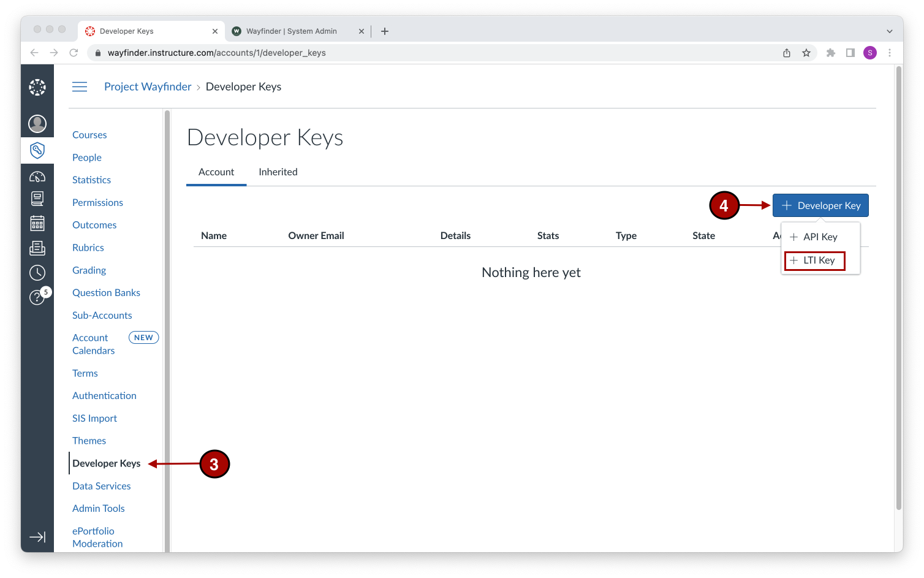The height and width of the screenshot is (578, 924).
Task: Open the Account avatar in global navigation
Action: click(37, 124)
